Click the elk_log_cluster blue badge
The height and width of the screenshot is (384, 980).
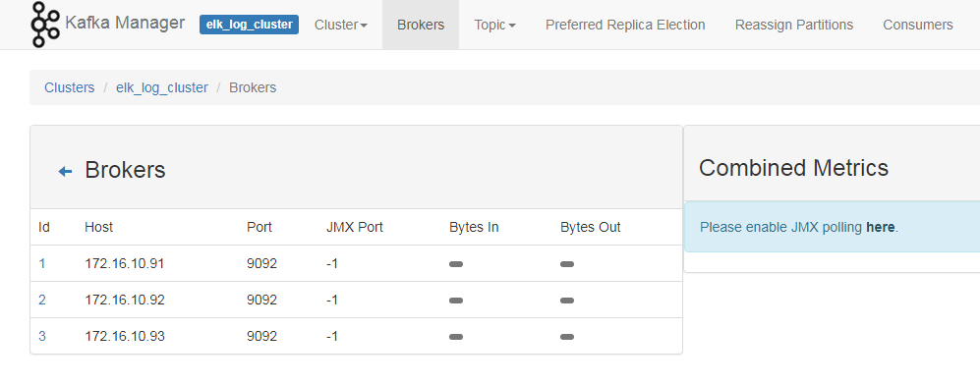tap(249, 25)
